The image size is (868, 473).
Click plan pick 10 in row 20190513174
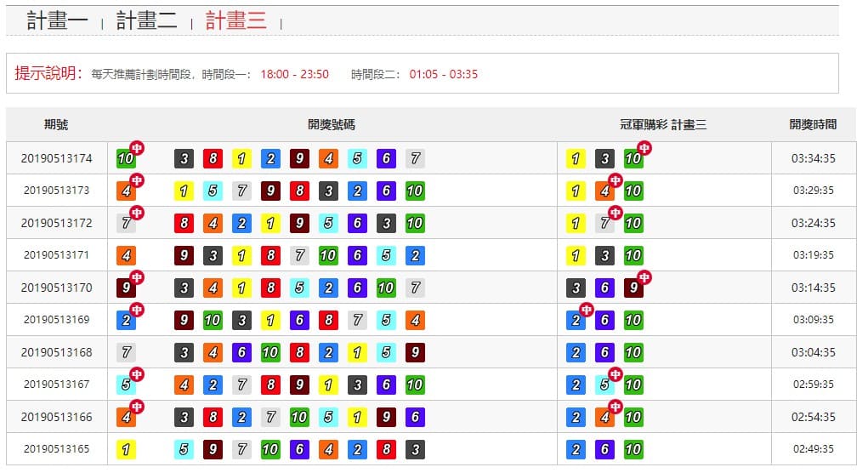pyautogui.click(x=633, y=158)
